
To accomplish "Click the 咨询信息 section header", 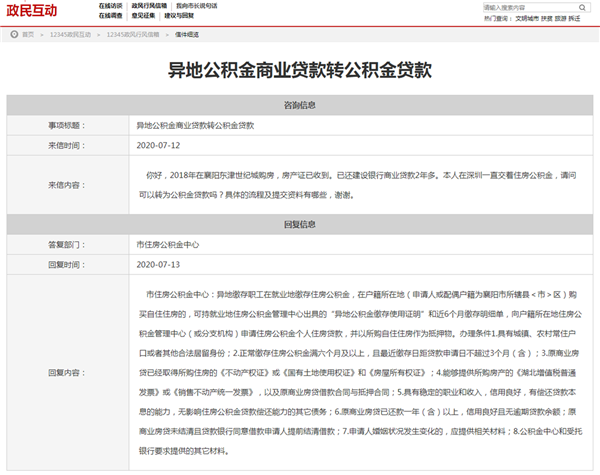I will (x=300, y=105).
